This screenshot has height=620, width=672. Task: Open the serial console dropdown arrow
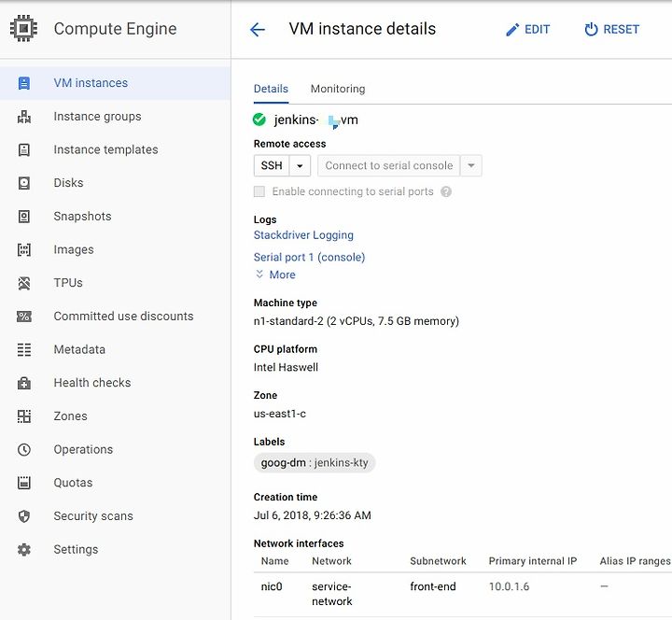[471, 165]
